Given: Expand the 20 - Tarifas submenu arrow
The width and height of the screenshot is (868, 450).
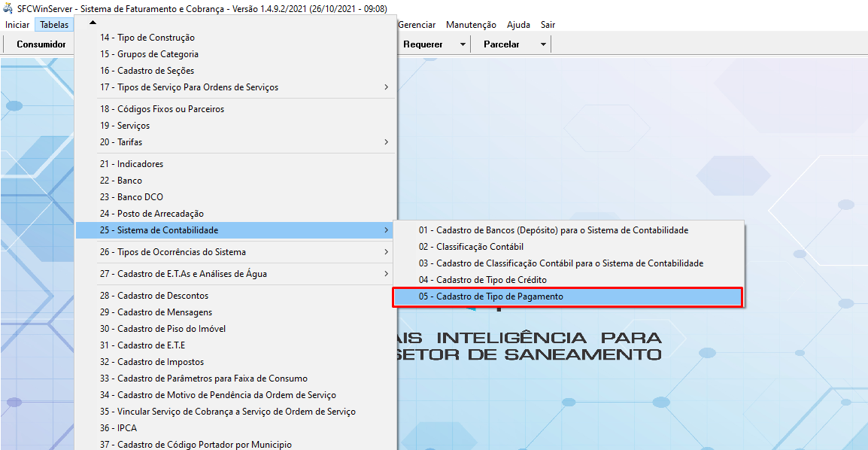Looking at the screenshot, I should click(x=386, y=142).
